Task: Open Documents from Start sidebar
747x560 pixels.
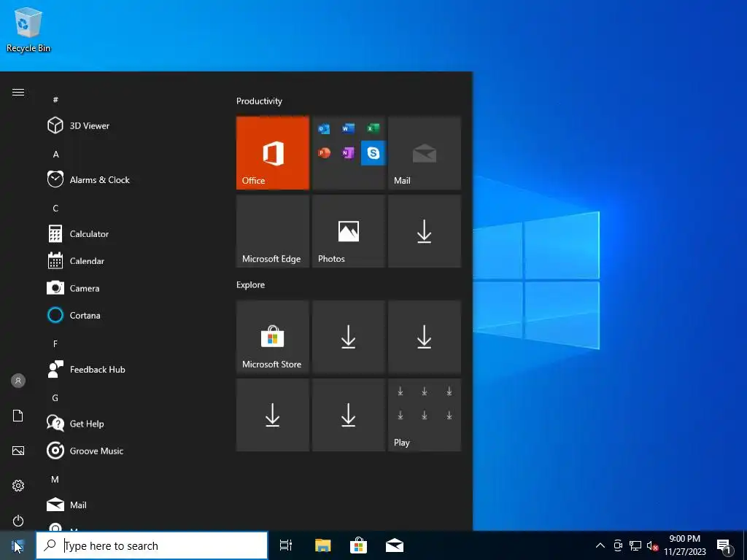Action: pos(18,416)
